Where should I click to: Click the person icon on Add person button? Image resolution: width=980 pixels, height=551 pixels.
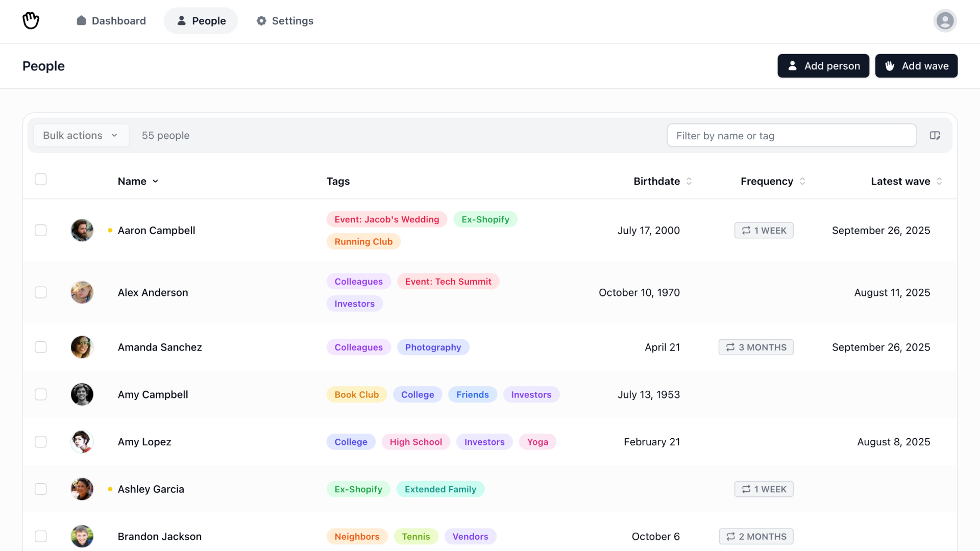point(792,66)
